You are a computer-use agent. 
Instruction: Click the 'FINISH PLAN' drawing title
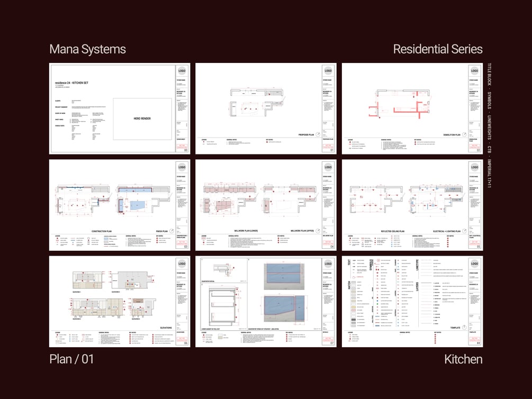(162, 231)
